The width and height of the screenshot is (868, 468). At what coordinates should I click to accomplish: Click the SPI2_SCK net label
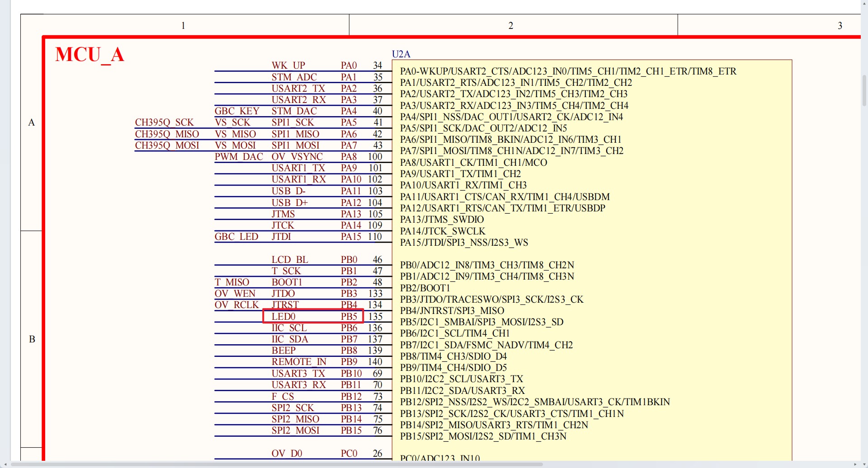pos(293,408)
